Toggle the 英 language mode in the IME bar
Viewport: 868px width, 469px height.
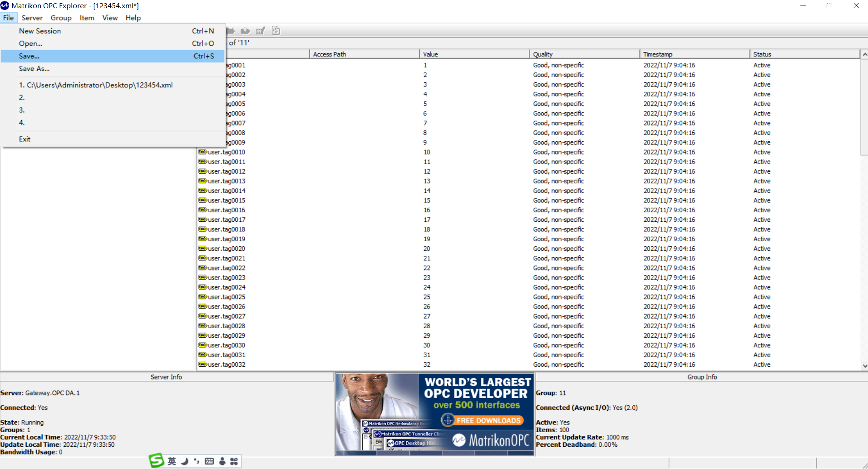(172, 461)
